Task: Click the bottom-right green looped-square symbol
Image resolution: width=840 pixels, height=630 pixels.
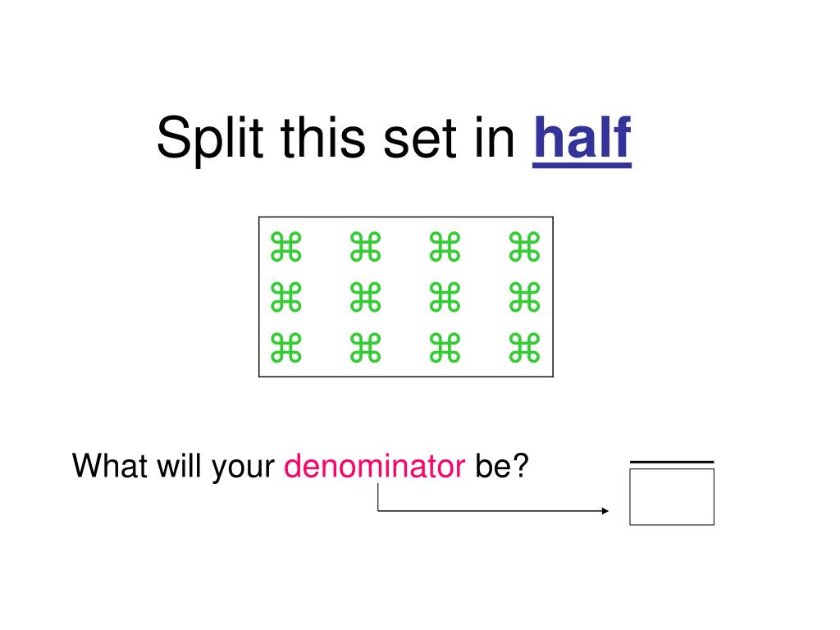Action: pos(524,348)
